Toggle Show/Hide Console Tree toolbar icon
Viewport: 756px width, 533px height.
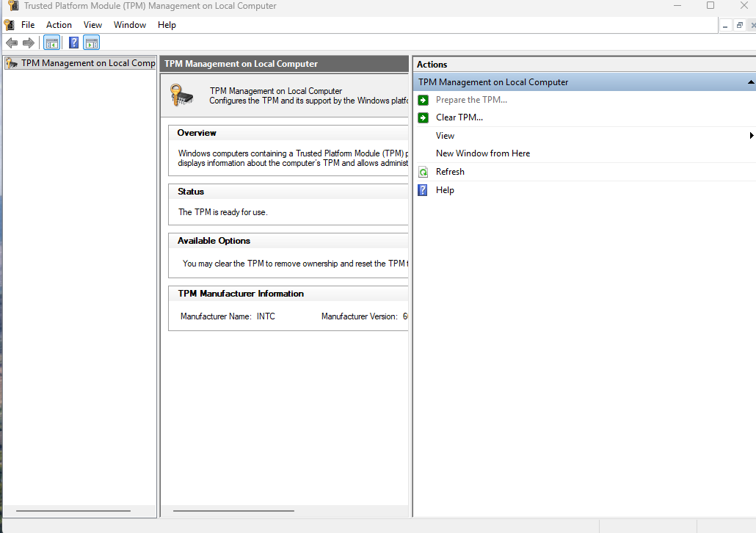click(52, 43)
